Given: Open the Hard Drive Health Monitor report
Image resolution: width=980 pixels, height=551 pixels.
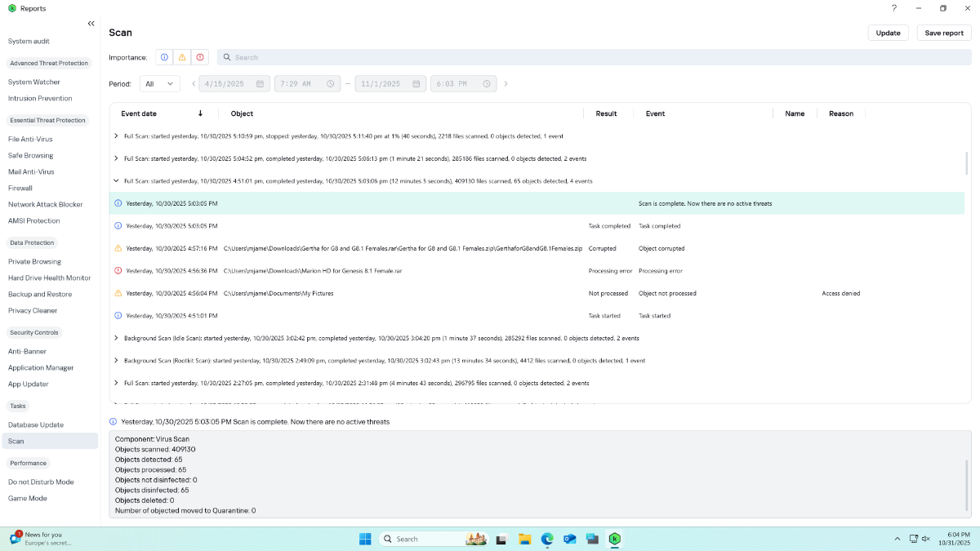Looking at the screenshot, I should (50, 278).
